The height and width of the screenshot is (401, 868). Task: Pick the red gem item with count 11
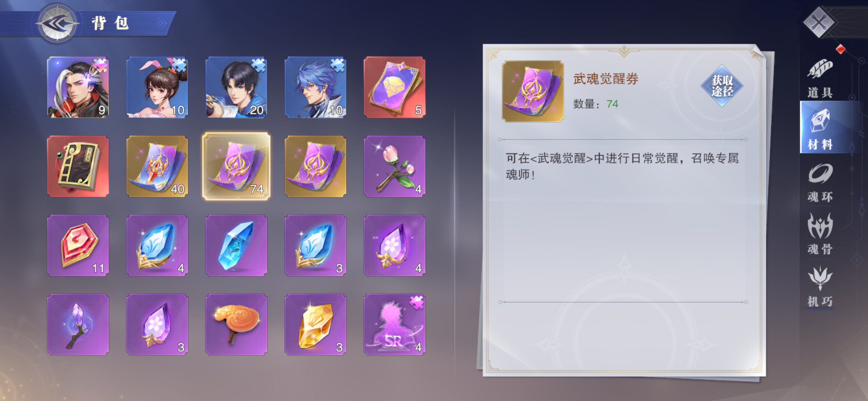(x=78, y=245)
